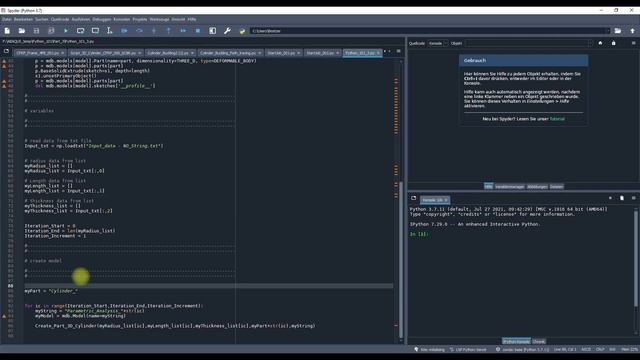Open the Debuggen menu

point(102,19)
